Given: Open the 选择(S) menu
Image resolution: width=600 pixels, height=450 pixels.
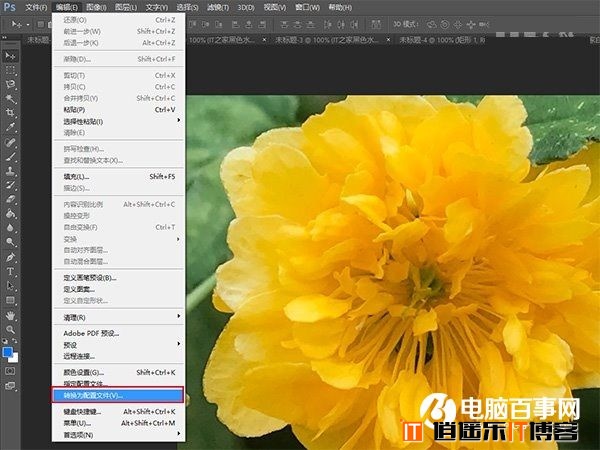Looking at the screenshot, I should [187, 7].
